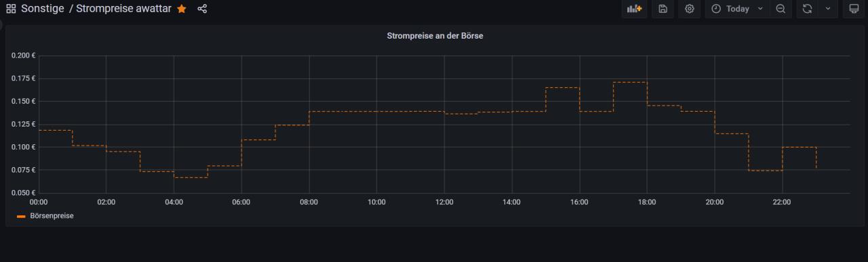Click the 06:00 time axis label
Screen dimensions: 868x262
tap(241, 202)
